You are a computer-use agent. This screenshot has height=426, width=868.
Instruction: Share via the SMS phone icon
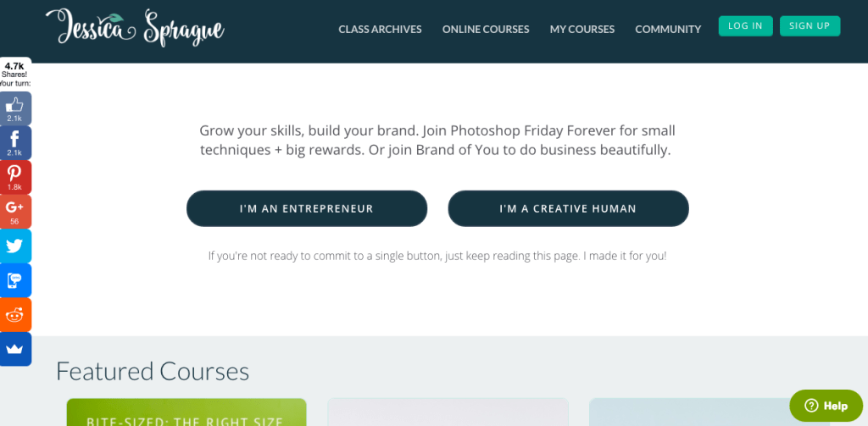[15, 280]
